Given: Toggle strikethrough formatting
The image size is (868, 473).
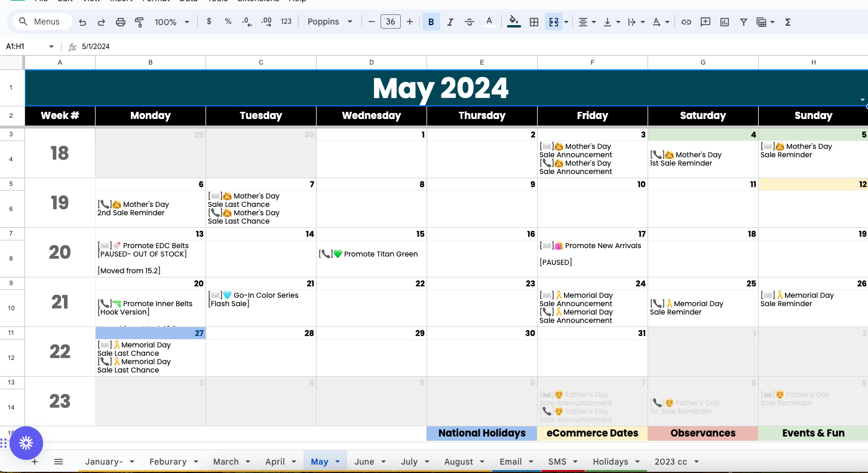Looking at the screenshot, I should (x=470, y=22).
